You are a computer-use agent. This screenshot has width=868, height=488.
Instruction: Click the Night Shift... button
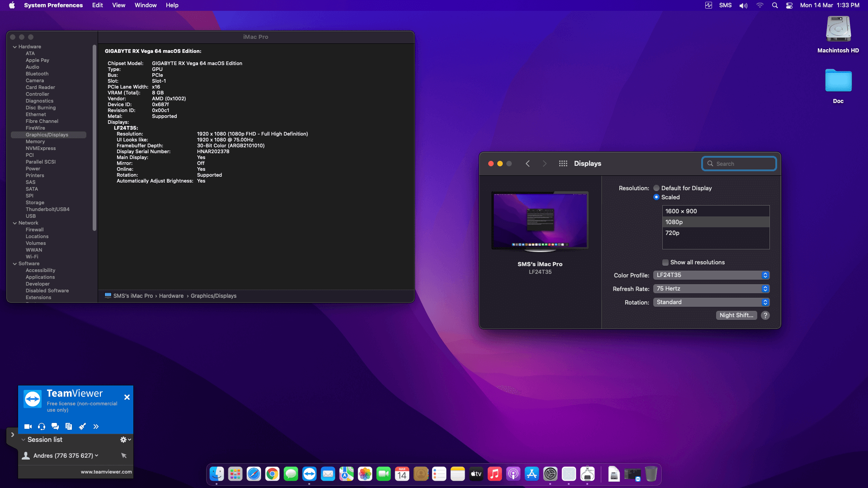736,315
